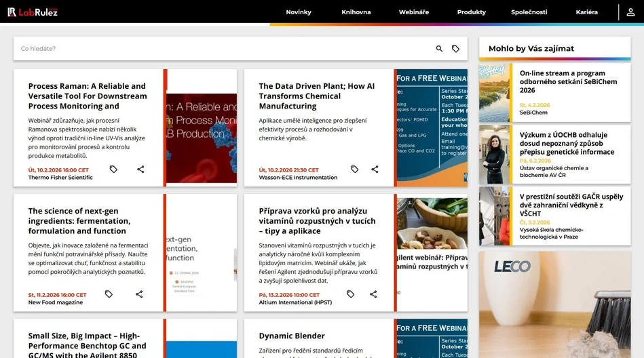
Task: Show tags for Data Driven Plant webinar
Action: 354,170
